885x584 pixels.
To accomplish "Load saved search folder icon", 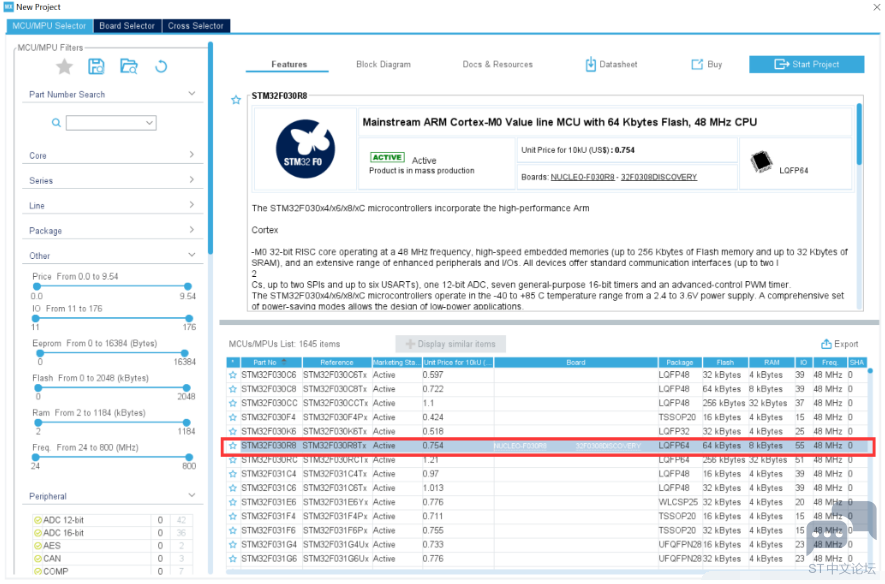I will pos(129,67).
